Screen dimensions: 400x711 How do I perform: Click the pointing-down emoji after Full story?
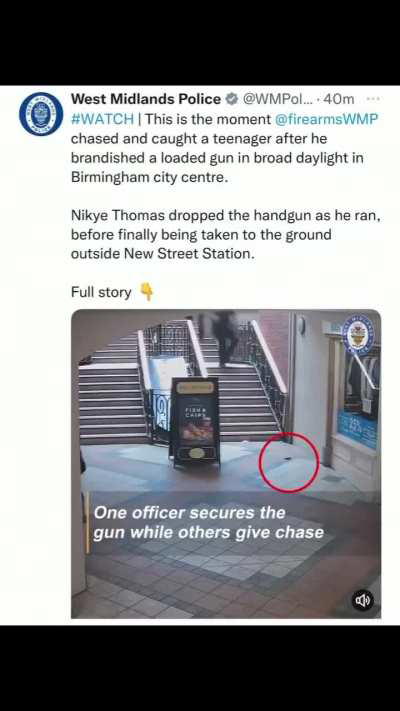(x=146, y=292)
